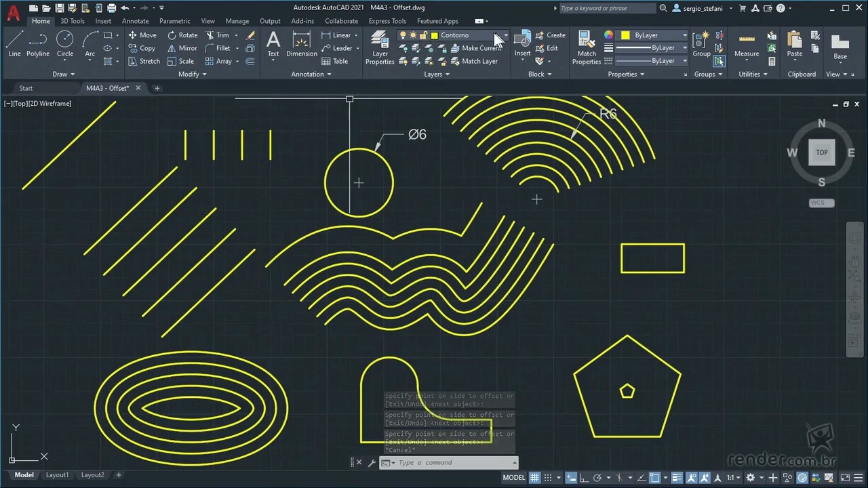The height and width of the screenshot is (488, 868).
Task: Click the Leader button
Action: coord(338,48)
